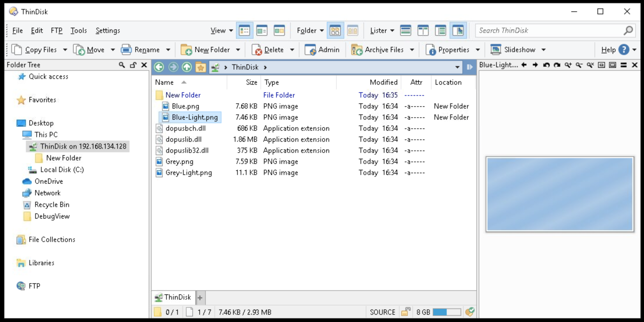Search the Folder Tree with magnifier icon

[122, 65]
